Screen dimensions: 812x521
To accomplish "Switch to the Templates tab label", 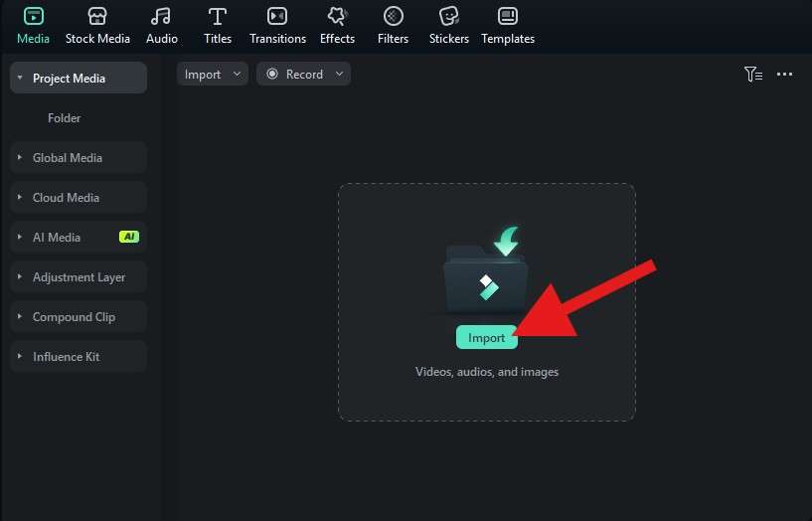I will [508, 39].
